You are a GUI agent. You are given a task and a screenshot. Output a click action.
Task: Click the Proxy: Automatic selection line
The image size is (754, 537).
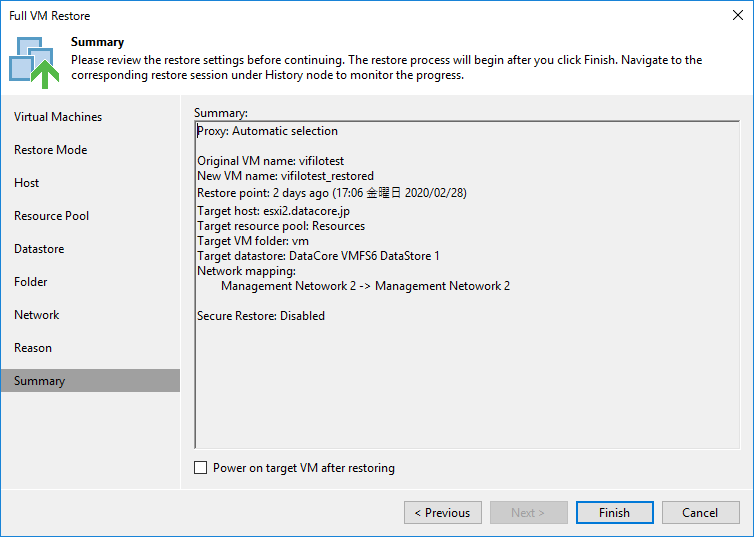(x=267, y=131)
